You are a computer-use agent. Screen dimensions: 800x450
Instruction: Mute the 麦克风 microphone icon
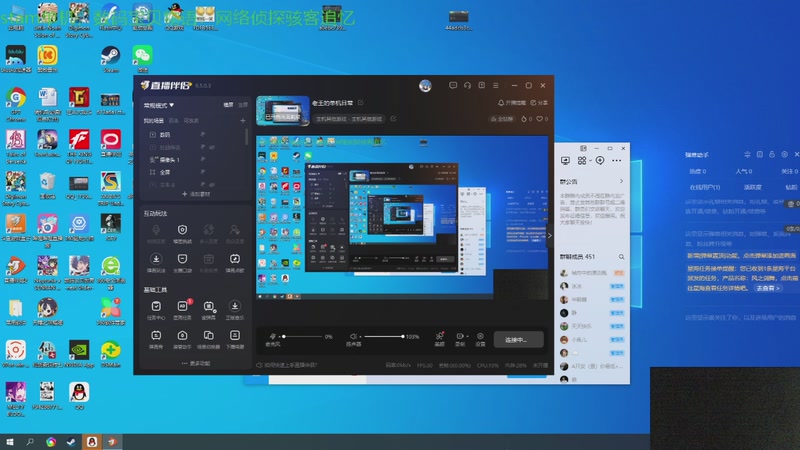[x=273, y=336]
